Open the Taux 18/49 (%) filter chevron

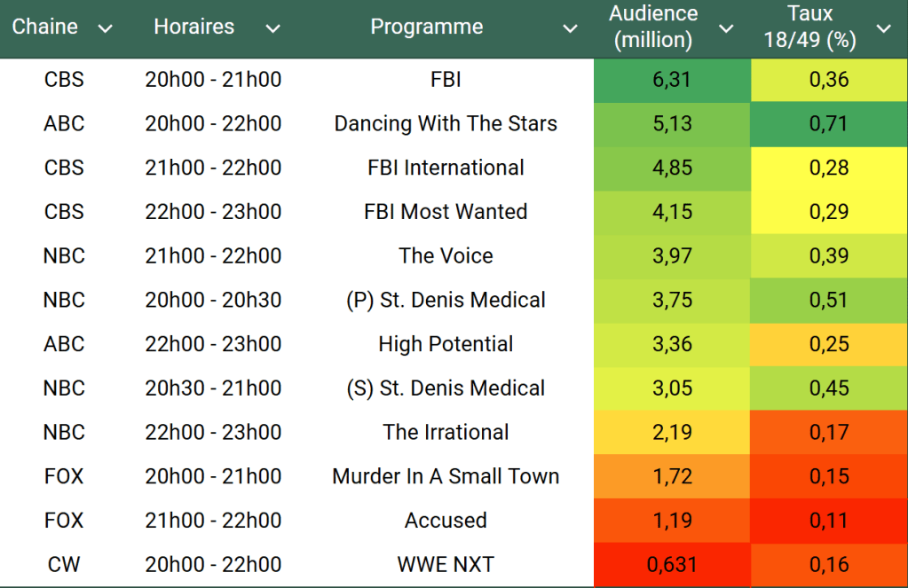[x=883, y=28]
